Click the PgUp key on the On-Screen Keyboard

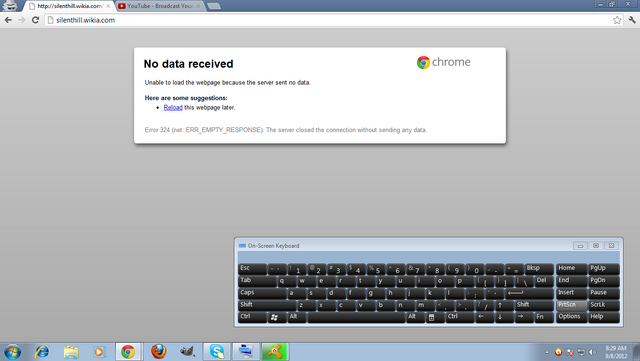(604, 269)
